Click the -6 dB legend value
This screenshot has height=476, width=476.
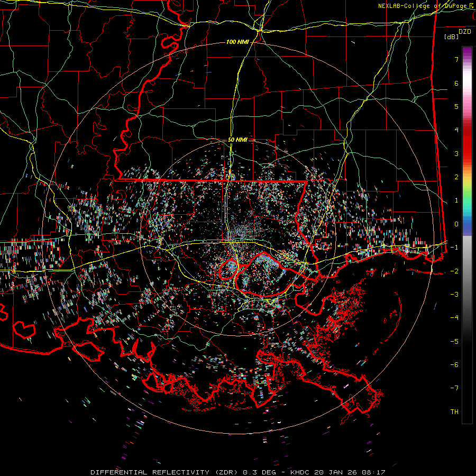(454, 365)
